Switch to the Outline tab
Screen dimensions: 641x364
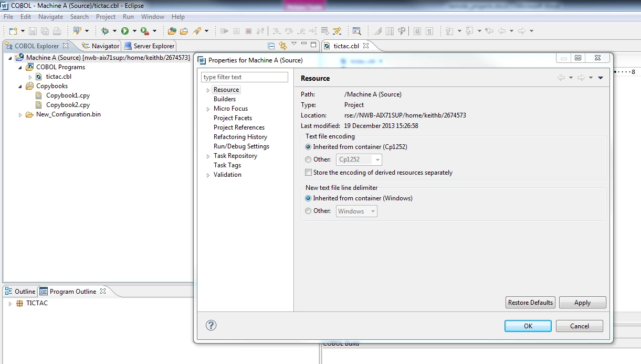click(20, 292)
